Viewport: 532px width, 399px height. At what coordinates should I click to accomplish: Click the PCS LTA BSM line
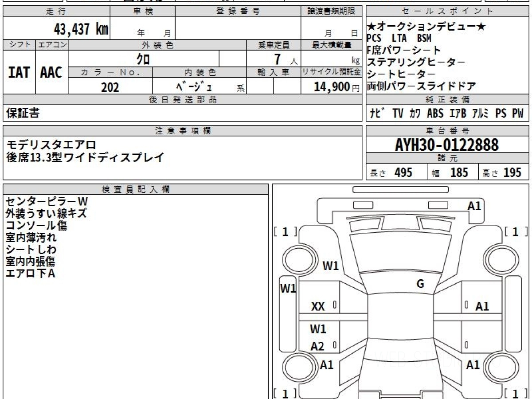399,39
